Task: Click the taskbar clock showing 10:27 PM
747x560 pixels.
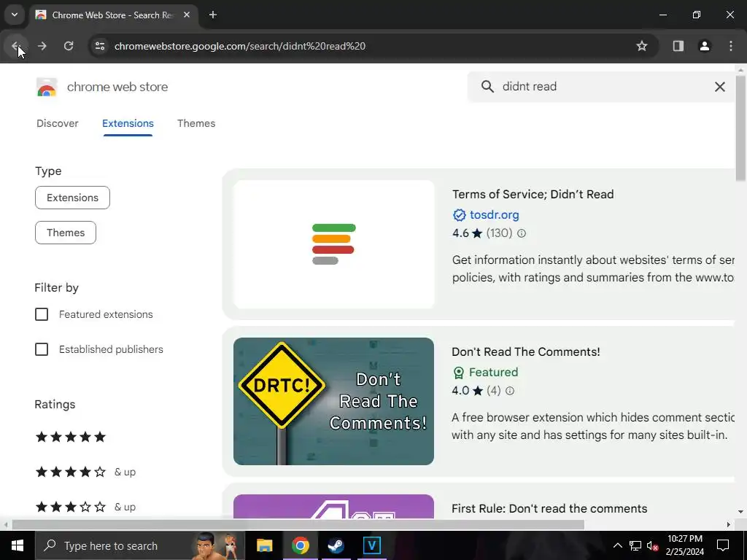Action: [684, 545]
